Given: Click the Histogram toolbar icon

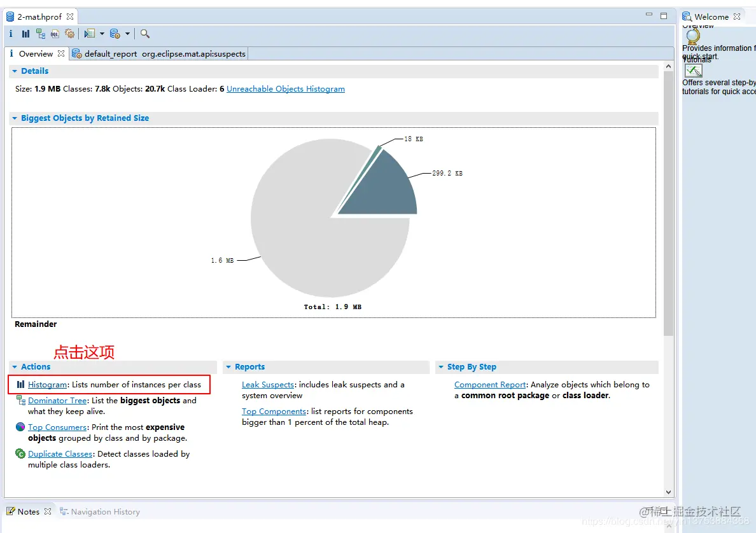Looking at the screenshot, I should [x=25, y=34].
